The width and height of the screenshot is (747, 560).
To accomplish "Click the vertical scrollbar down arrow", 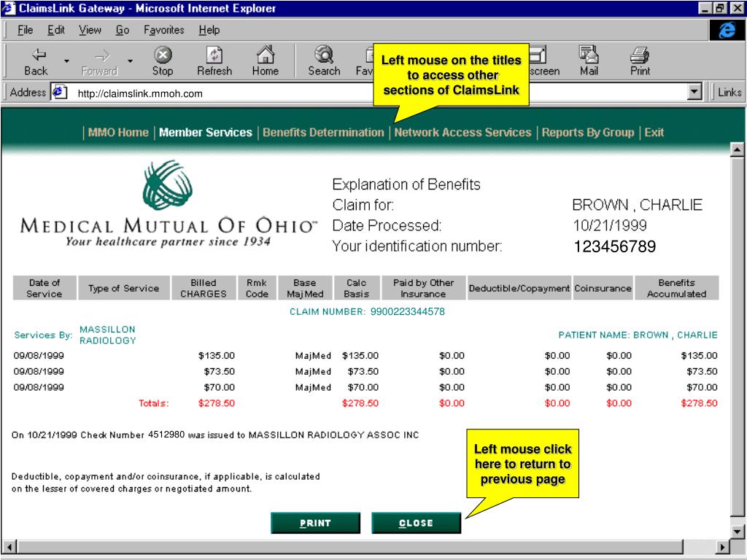I will coord(737,532).
